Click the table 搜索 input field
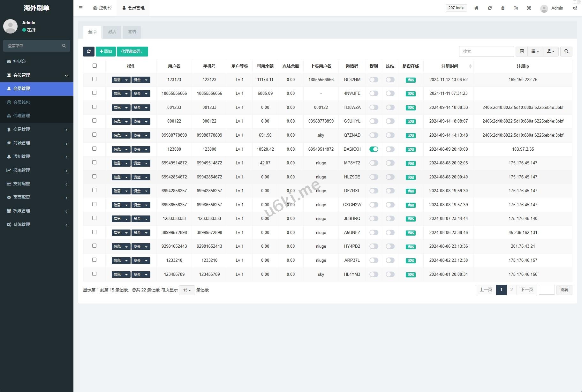Viewport: 582px width, 392px height. click(486, 51)
